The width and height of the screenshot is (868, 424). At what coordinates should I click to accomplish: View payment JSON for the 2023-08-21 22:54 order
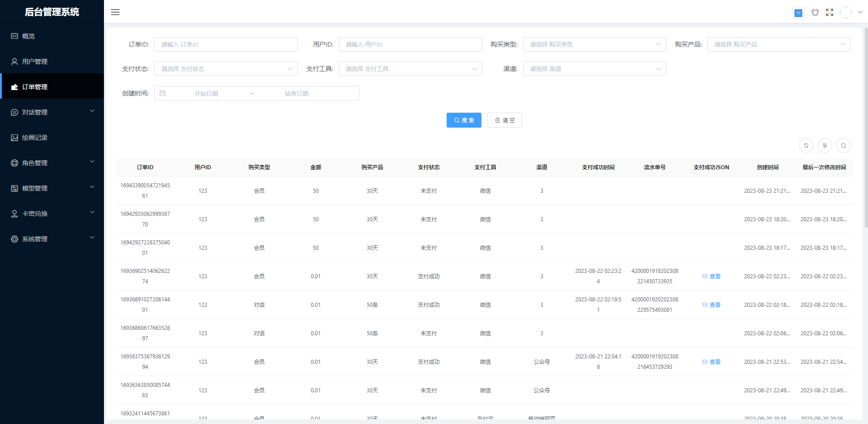[712, 362]
